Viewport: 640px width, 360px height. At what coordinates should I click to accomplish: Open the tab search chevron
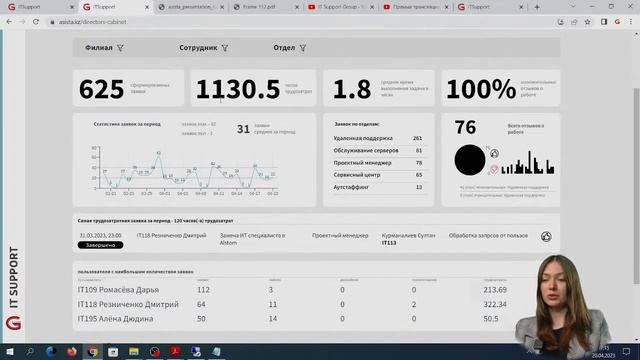573,7
